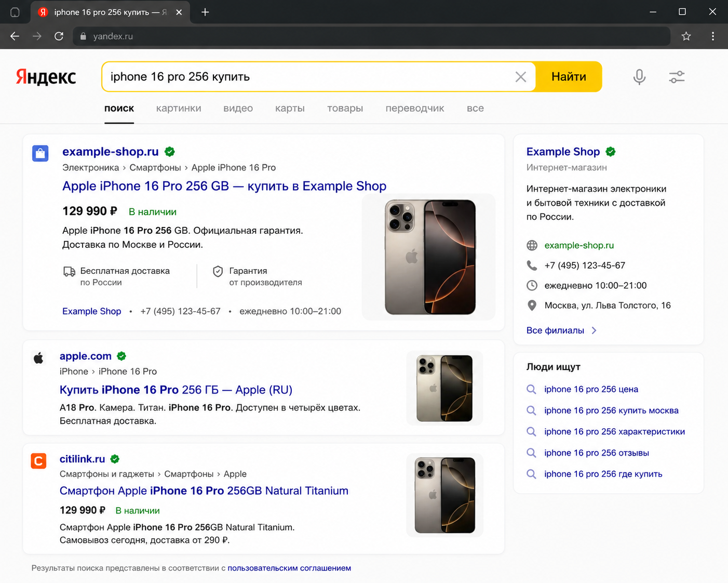
Task: Click the globe icon in Example Shop card
Action: coord(532,245)
